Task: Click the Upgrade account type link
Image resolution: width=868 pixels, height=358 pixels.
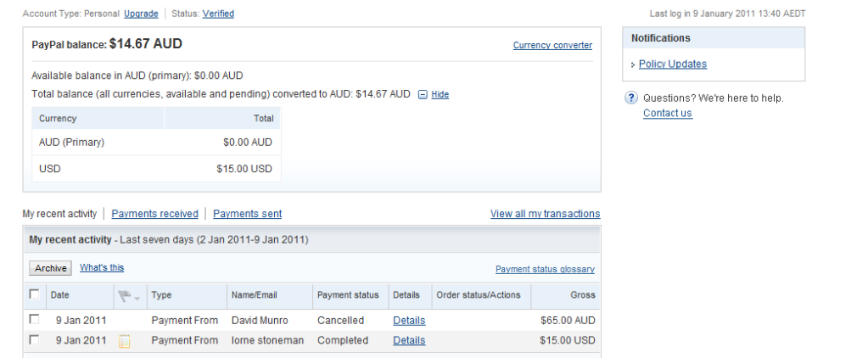Action: [x=141, y=14]
